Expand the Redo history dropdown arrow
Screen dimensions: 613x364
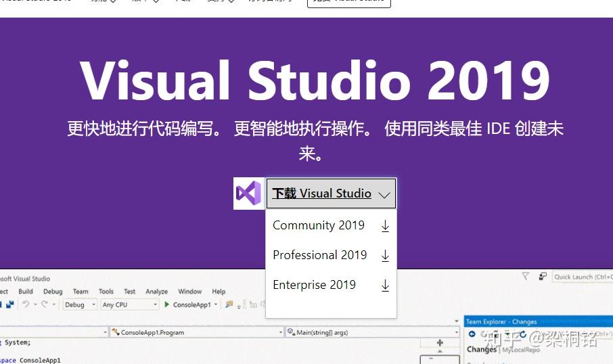(x=54, y=304)
